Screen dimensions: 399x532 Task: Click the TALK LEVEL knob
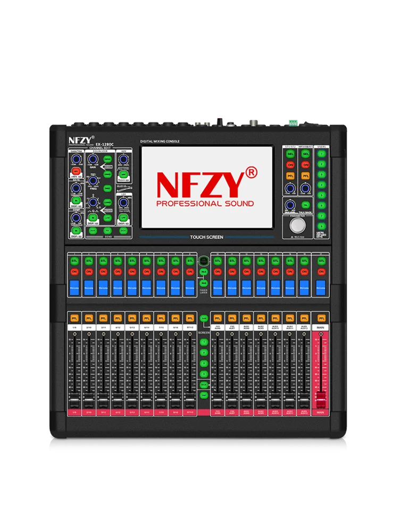click(x=290, y=205)
